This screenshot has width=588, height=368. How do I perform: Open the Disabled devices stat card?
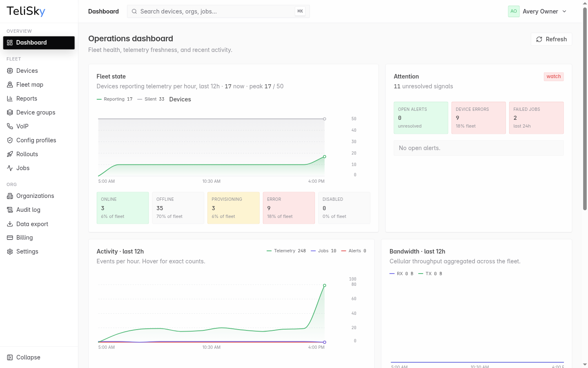pos(344,208)
